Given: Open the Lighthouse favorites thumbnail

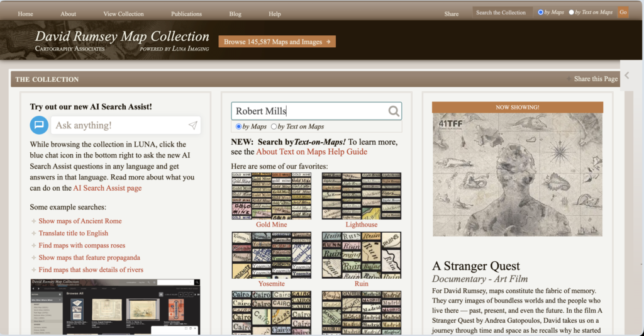Looking at the screenshot, I should pos(361,196).
